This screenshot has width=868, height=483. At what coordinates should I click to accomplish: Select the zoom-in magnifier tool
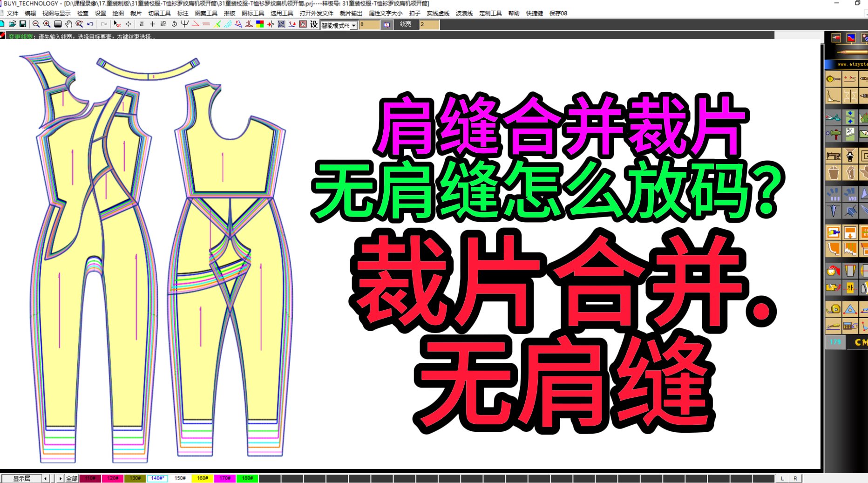pyautogui.click(x=47, y=24)
